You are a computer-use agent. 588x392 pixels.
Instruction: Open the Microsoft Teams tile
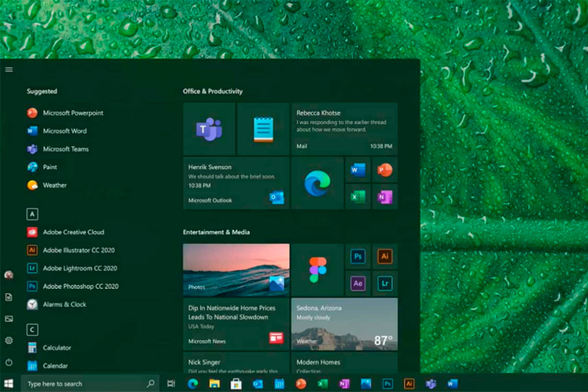(209, 129)
